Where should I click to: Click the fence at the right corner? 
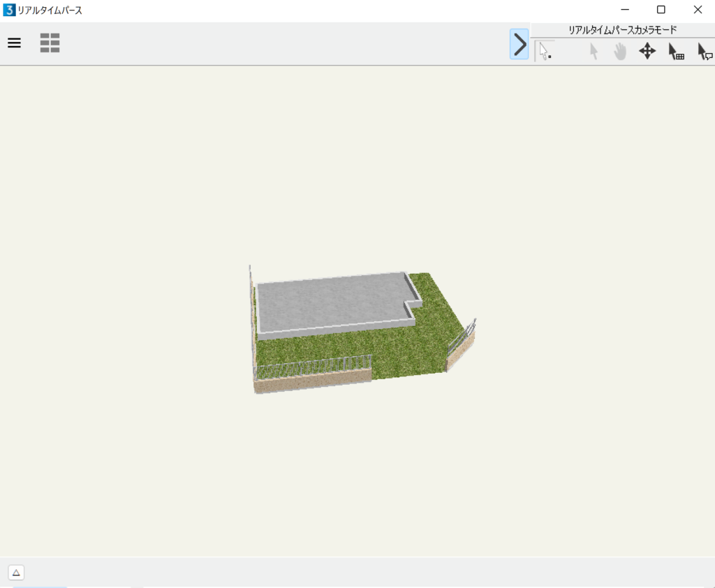point(461,335)
